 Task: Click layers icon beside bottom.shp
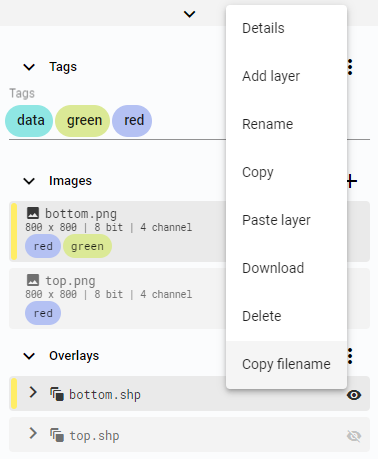tap(57, 394)
